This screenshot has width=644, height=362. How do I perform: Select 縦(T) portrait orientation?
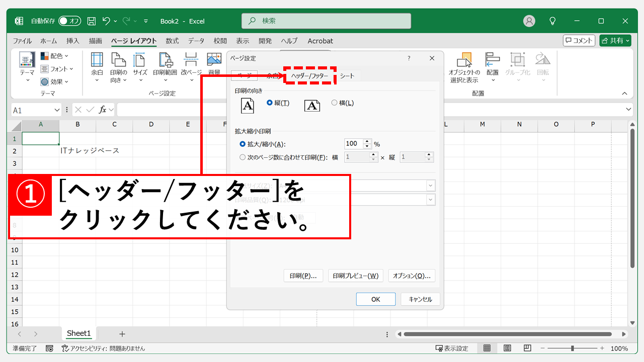point(278,103)
